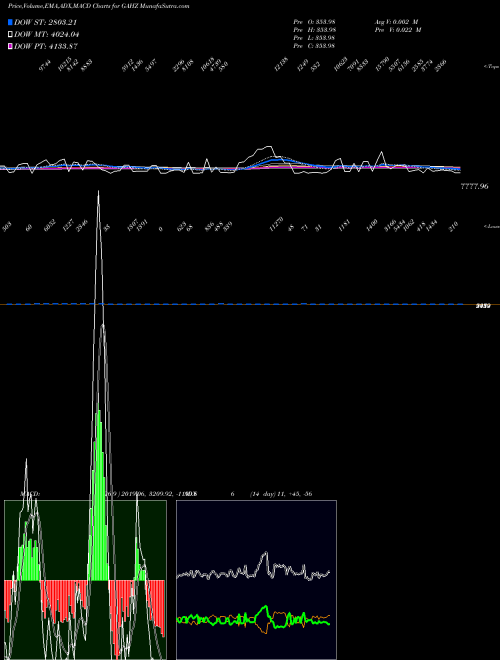Click the magenta DOW PT legend swatch
The image size is (500, 660).
(11, 46)
